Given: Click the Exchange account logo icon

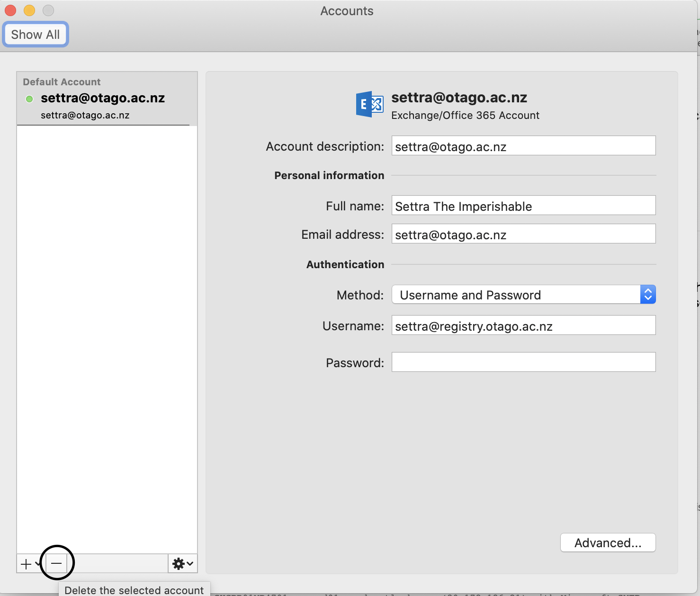Looking at the screenshot, I should (369, 104).
